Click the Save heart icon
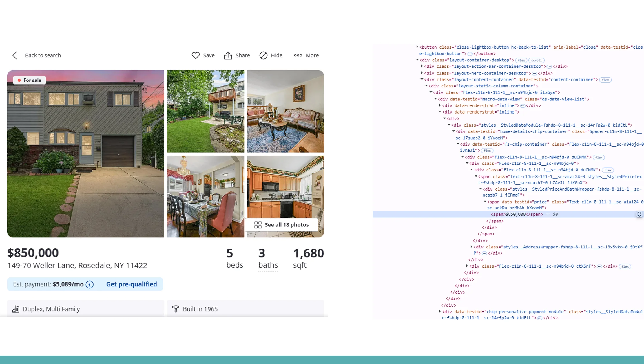This screenshot has width=644, height=364. pos(196,55)
